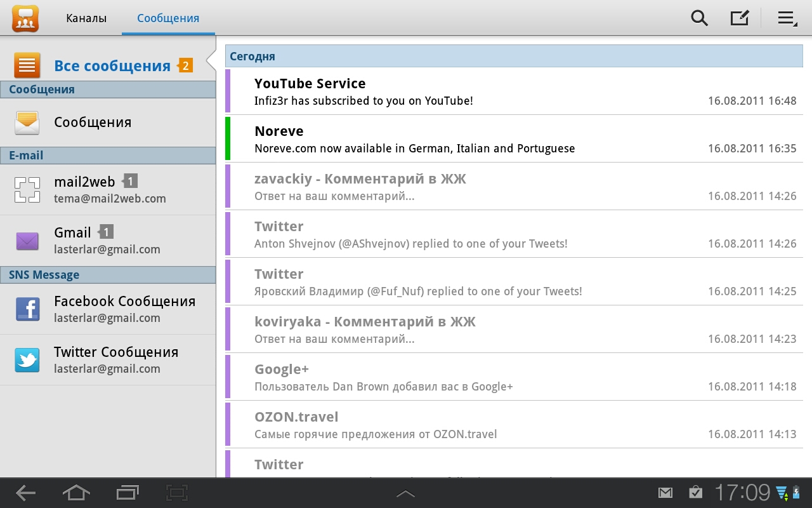Tap the SNS Message section header
812x508 pixels.
[108, 275]
